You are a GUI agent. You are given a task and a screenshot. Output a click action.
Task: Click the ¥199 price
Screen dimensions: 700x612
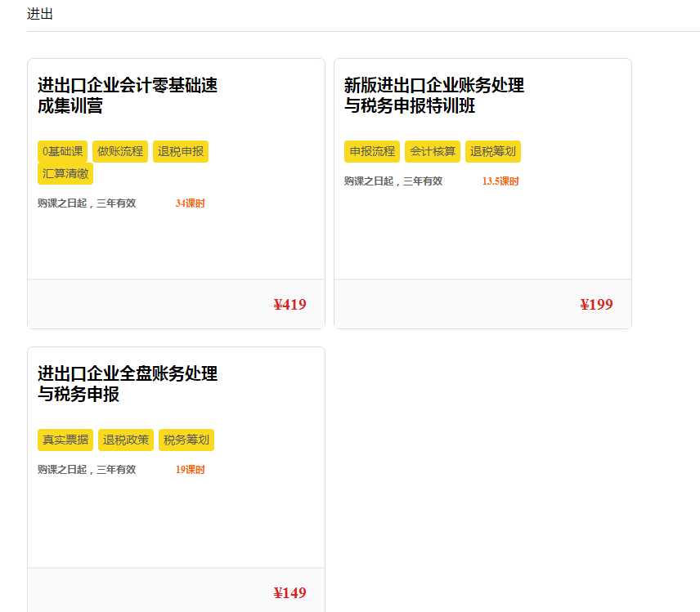(596, 305)
